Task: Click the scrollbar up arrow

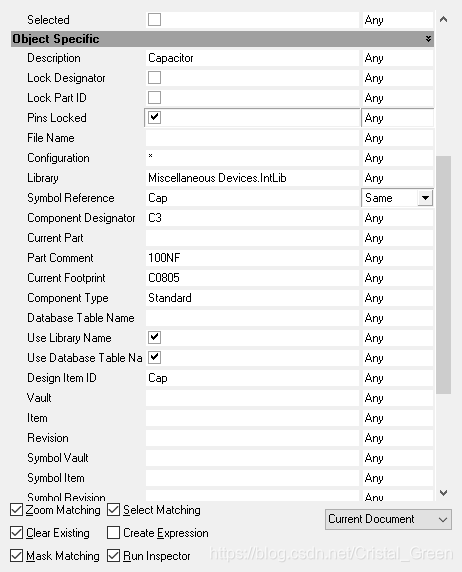Action: click(443, 19)
